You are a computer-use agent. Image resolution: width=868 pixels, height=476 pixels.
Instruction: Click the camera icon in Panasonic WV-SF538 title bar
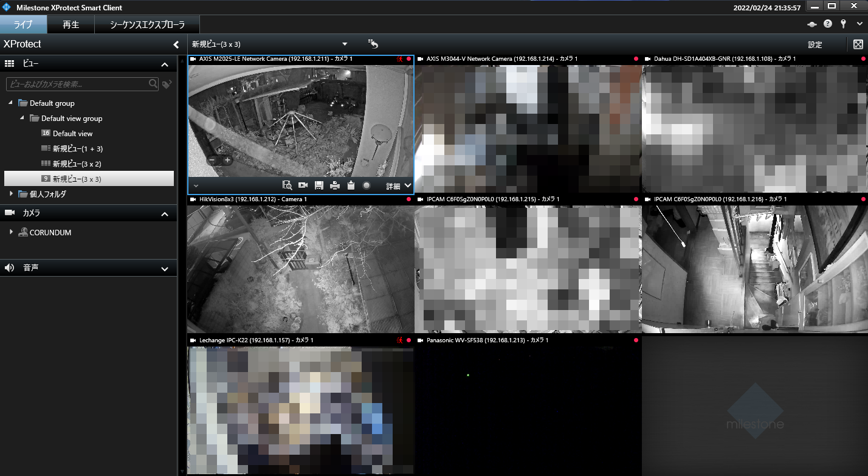pos(421,340)
